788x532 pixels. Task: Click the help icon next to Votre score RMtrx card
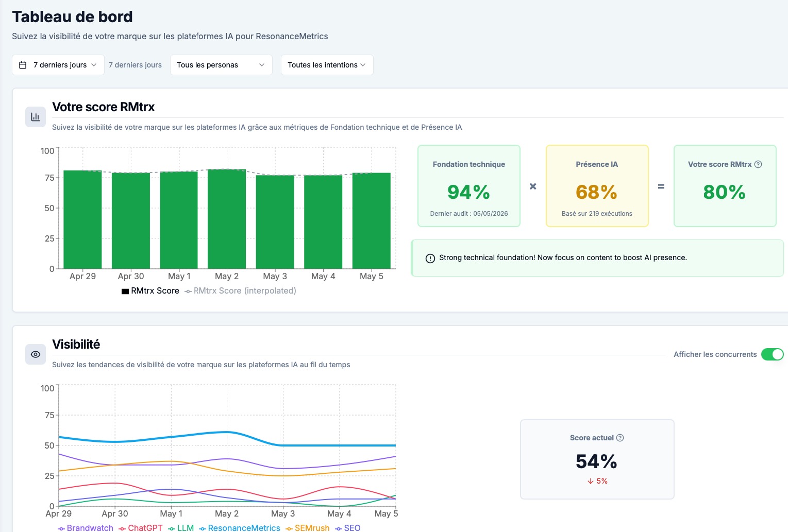click(758, 164)
